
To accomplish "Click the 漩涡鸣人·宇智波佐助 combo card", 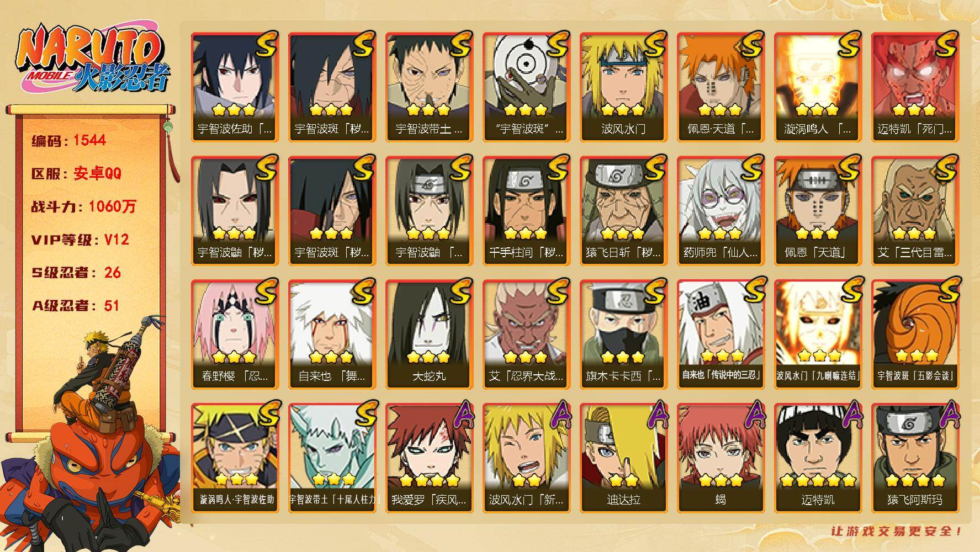I will [235, 458].
